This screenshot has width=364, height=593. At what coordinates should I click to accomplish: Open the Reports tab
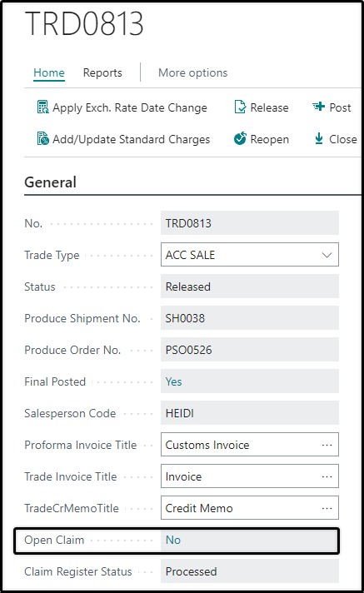102,72
